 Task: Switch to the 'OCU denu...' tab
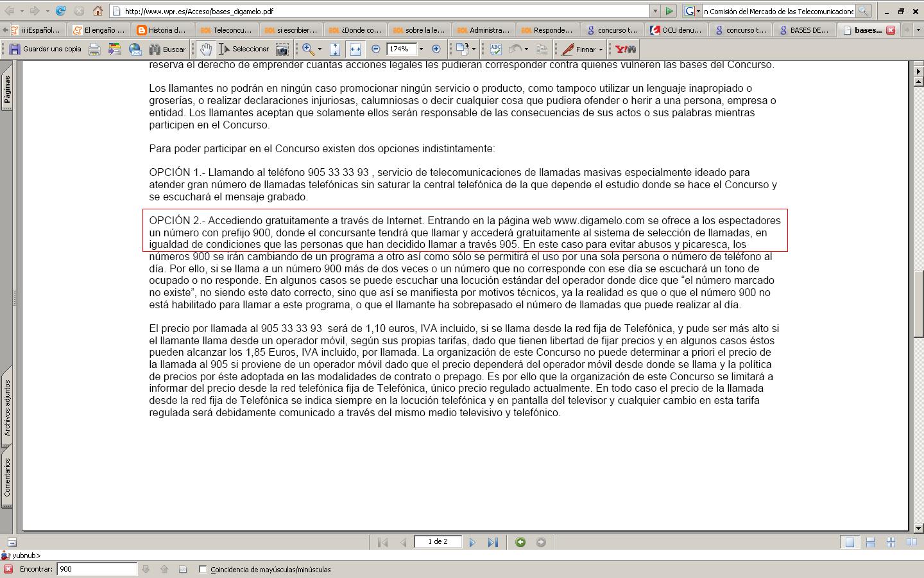tap(676, 30)
